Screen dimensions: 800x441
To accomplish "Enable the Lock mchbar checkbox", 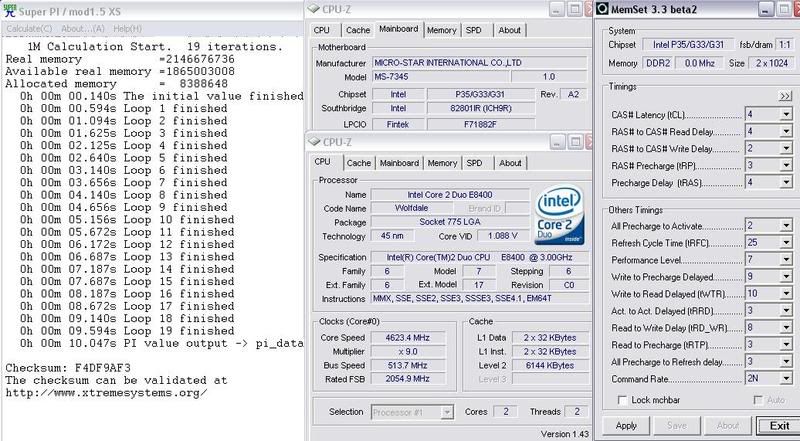I will point(624,399).
